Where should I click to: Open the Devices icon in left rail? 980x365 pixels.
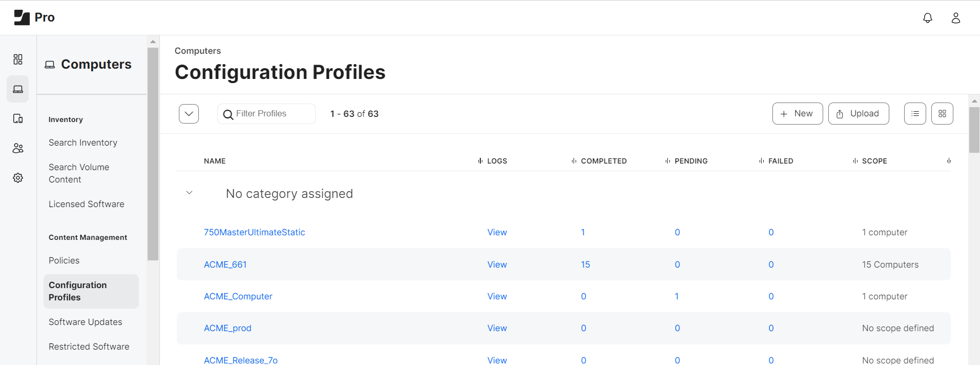tap(18, 119)
